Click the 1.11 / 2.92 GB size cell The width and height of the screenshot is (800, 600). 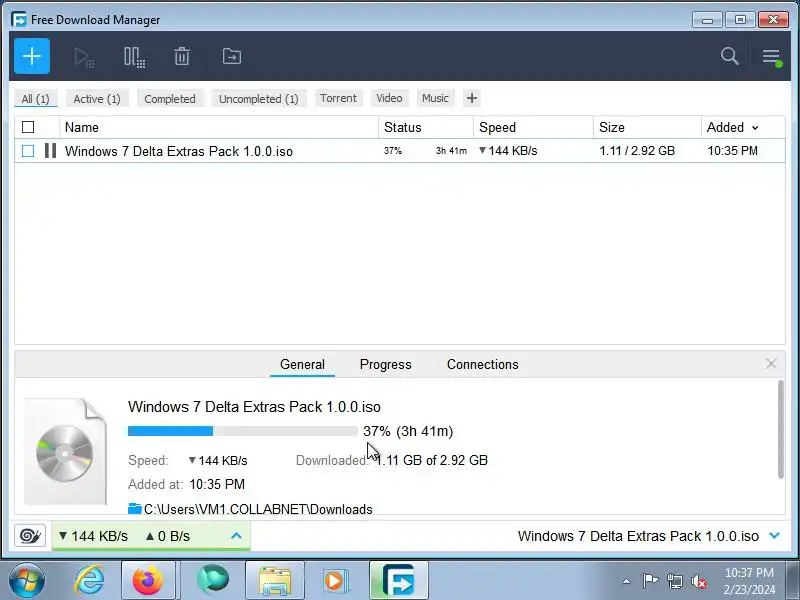pyautogui.click(x=637, y=151)
